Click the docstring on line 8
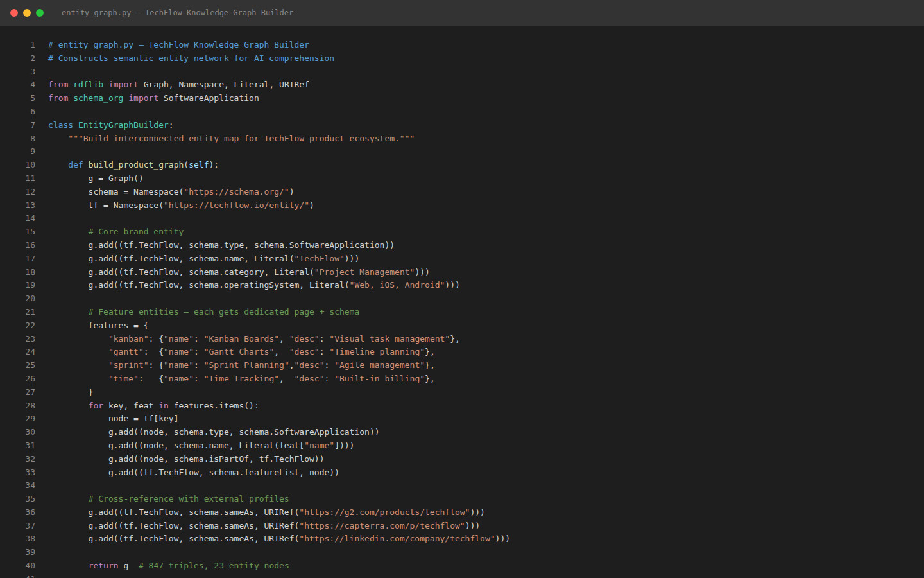The width and height of the screenshot is (924, 578). 241,139
